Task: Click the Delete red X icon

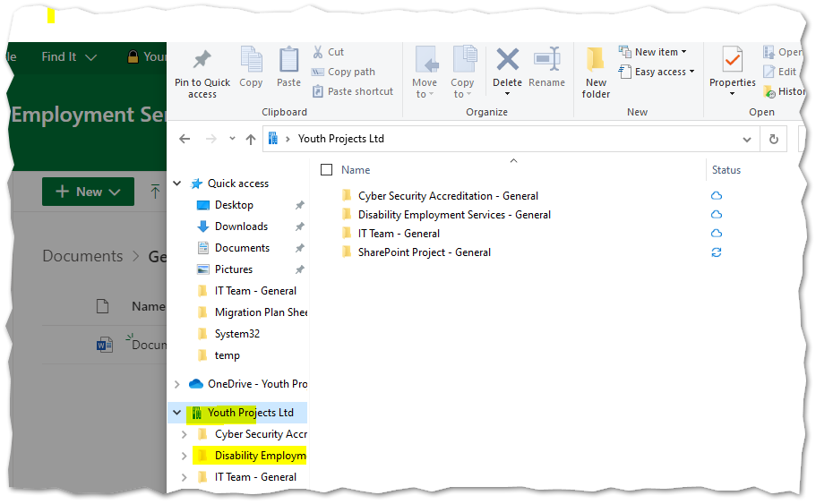Action: [507, 59]
